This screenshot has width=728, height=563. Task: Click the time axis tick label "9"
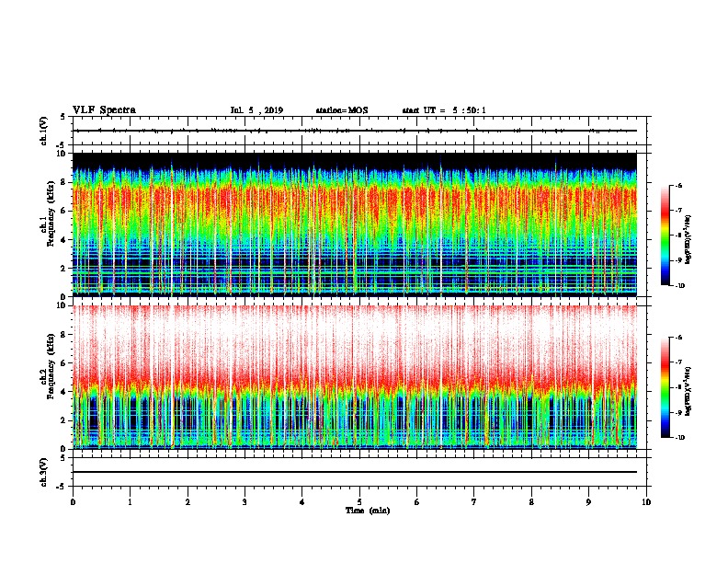[x=588, y=502]
